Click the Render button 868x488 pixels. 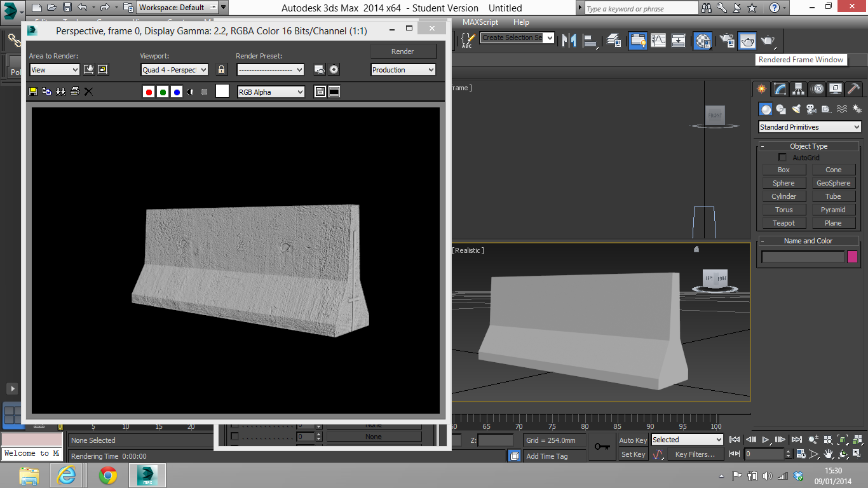pyautogui.click(x=403, y=51)
